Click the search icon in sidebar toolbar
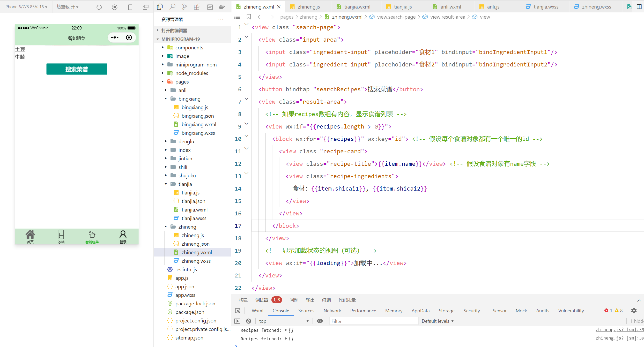The image size is (644, 347). coord(172,7)
